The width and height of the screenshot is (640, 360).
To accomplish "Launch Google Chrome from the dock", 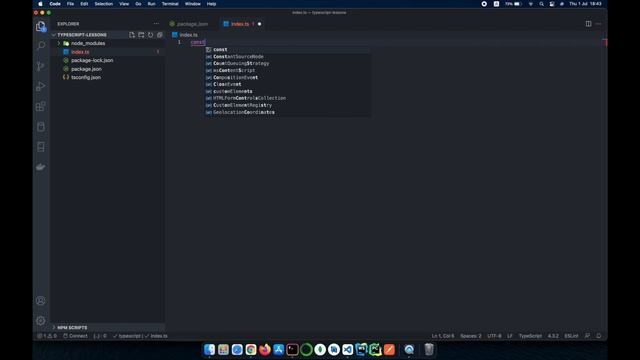I will (251, 349).
